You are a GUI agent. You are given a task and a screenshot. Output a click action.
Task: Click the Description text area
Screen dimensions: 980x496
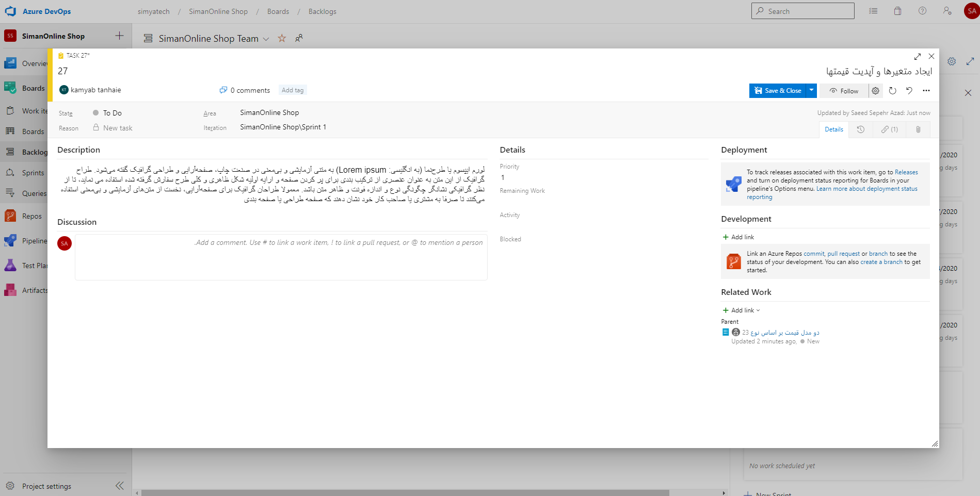click(x=272, y=184)
